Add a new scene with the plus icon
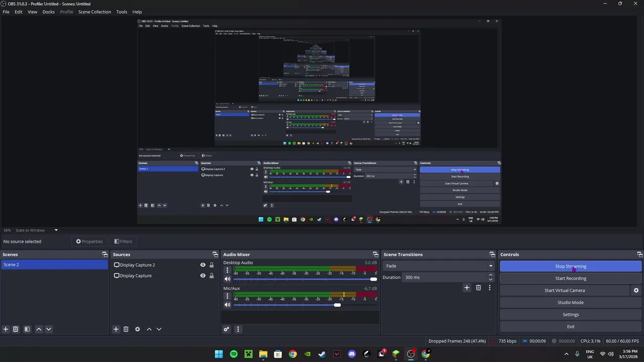This screenshot has height=362, width=644. tap(6, 329)
